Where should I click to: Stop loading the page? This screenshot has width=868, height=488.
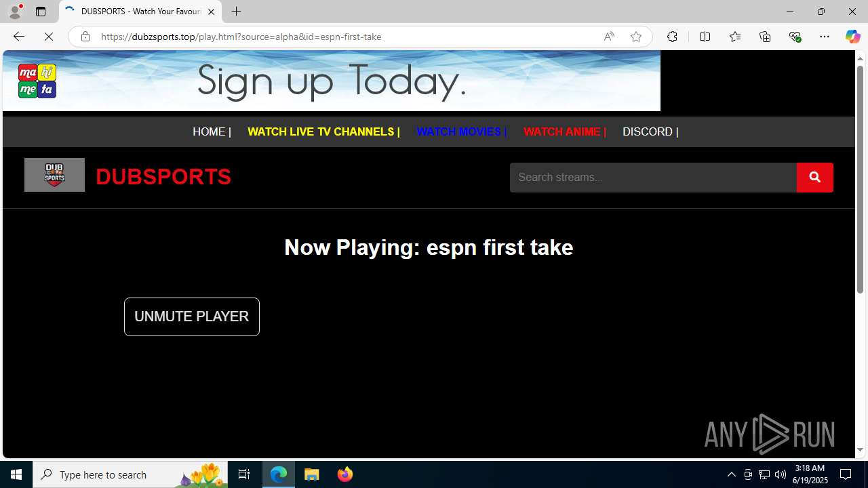point(49,37)
